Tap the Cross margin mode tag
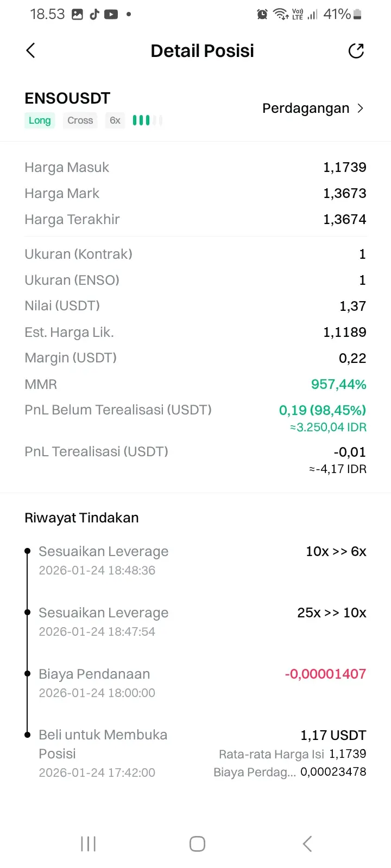This screenshot has width=391, height=868. coord(80,120)
